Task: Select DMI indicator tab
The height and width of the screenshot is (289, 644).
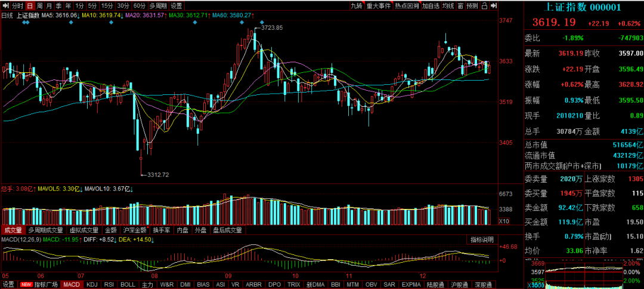Action: (185, 284)
